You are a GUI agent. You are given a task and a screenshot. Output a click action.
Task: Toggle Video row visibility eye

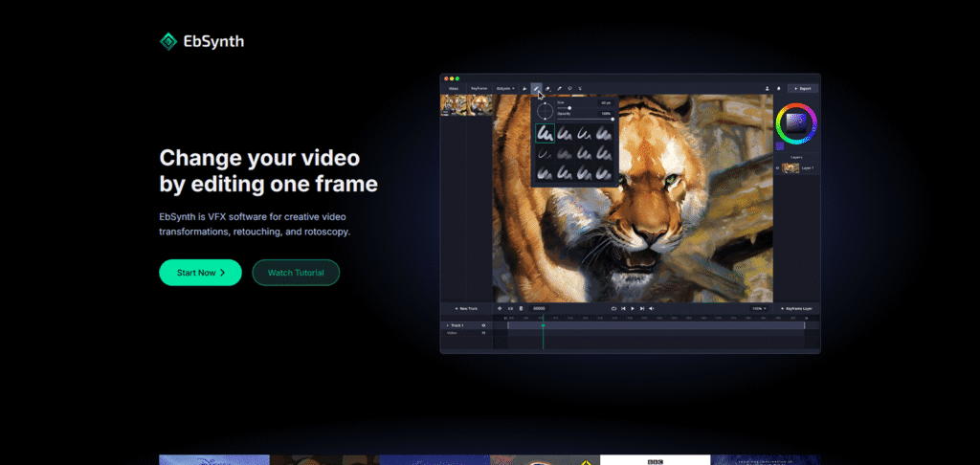(483, 333)
